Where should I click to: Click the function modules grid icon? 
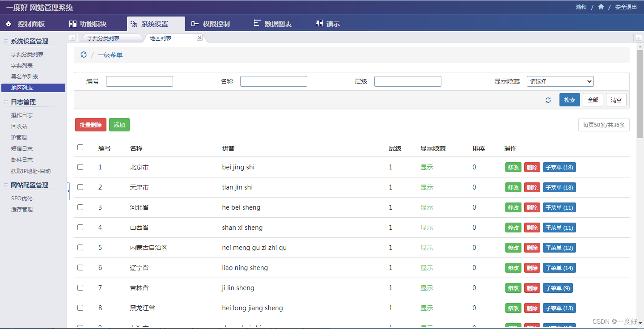tap(73, 24)
